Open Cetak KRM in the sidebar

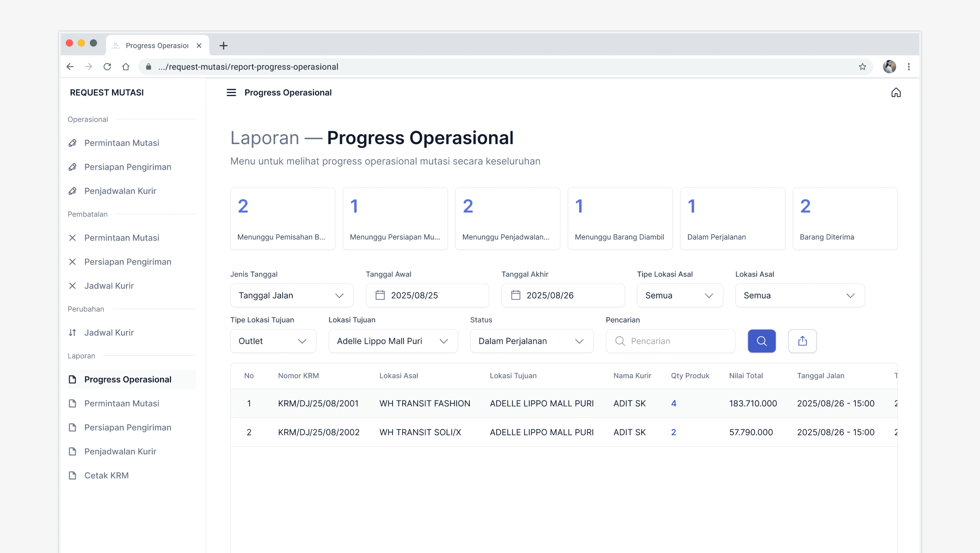[x=106, y=475]
